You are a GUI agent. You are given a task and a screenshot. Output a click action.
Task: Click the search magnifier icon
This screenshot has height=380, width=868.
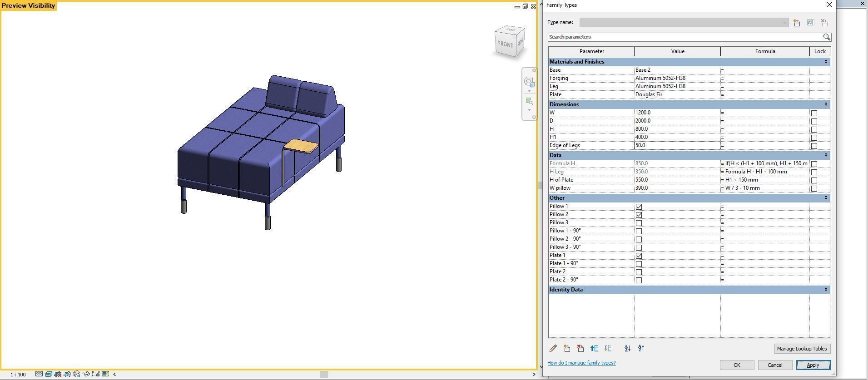click(827, 37)
